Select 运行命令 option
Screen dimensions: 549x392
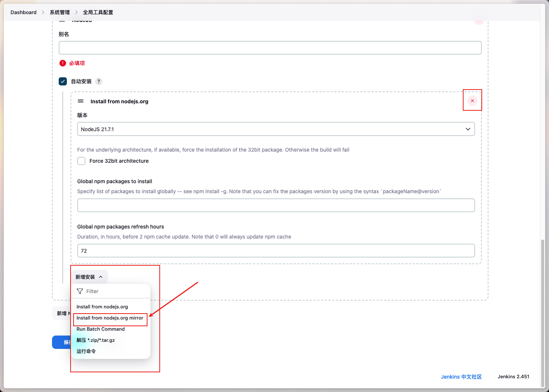[86, 351]
